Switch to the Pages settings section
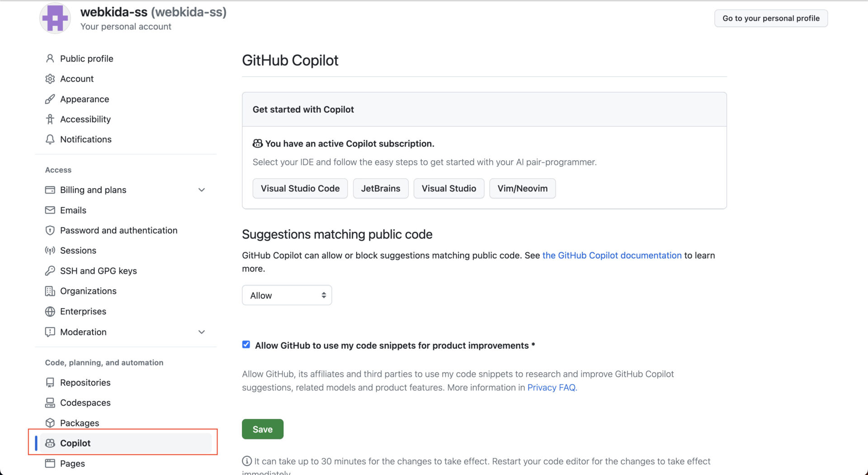 click(72, 463)
